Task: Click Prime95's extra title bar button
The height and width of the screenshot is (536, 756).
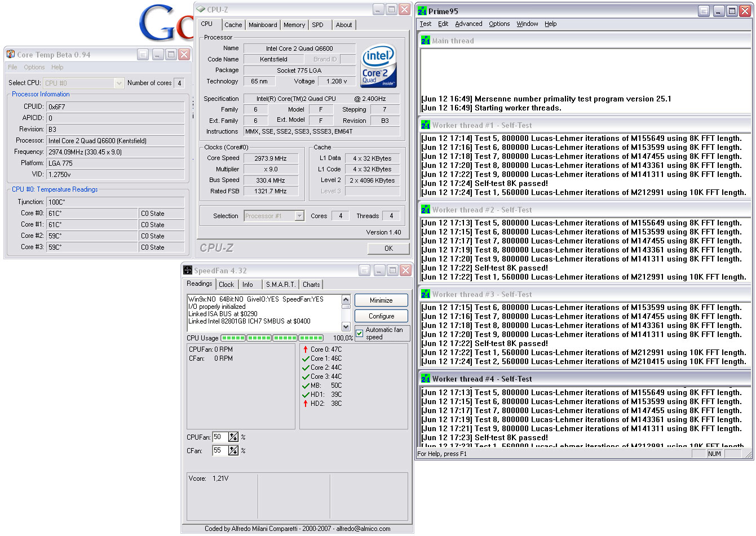Action: tap(704, 11)
